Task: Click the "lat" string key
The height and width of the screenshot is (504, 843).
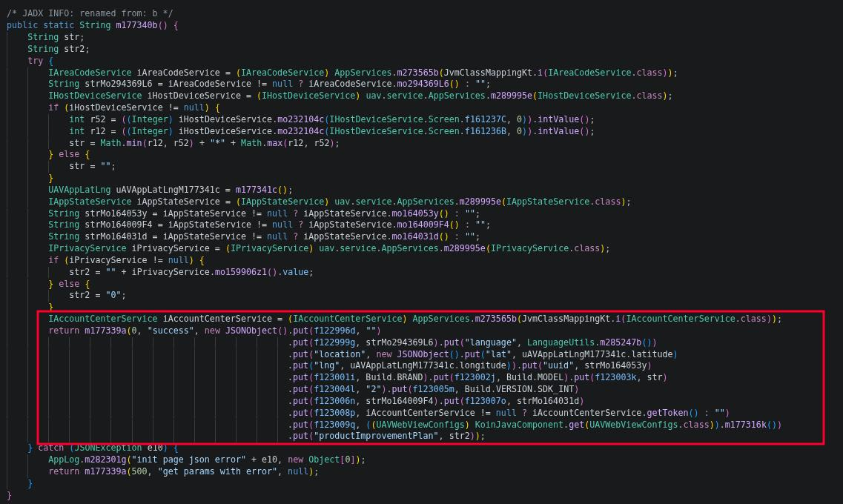Action: point(498,354)
